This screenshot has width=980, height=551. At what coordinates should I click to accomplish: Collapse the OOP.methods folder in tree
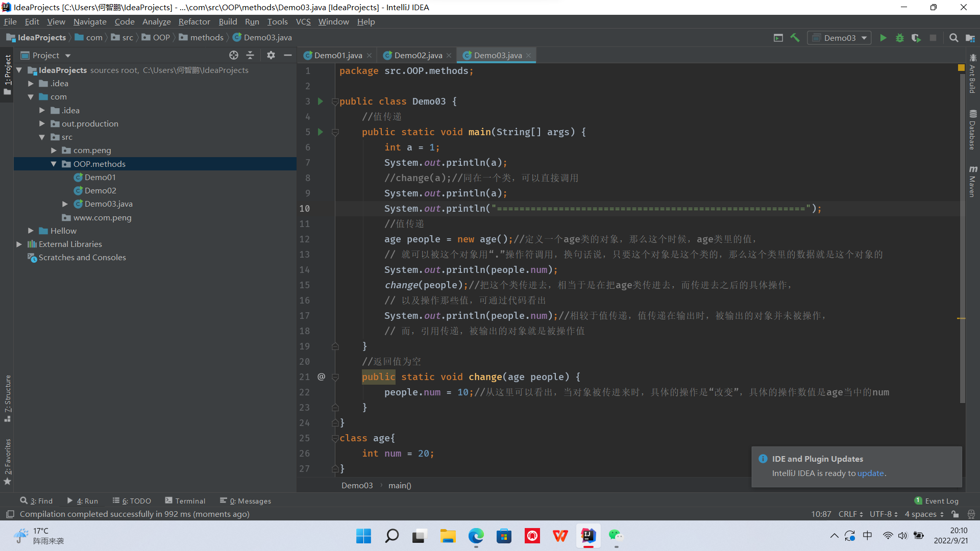click(x=54, y=164)
